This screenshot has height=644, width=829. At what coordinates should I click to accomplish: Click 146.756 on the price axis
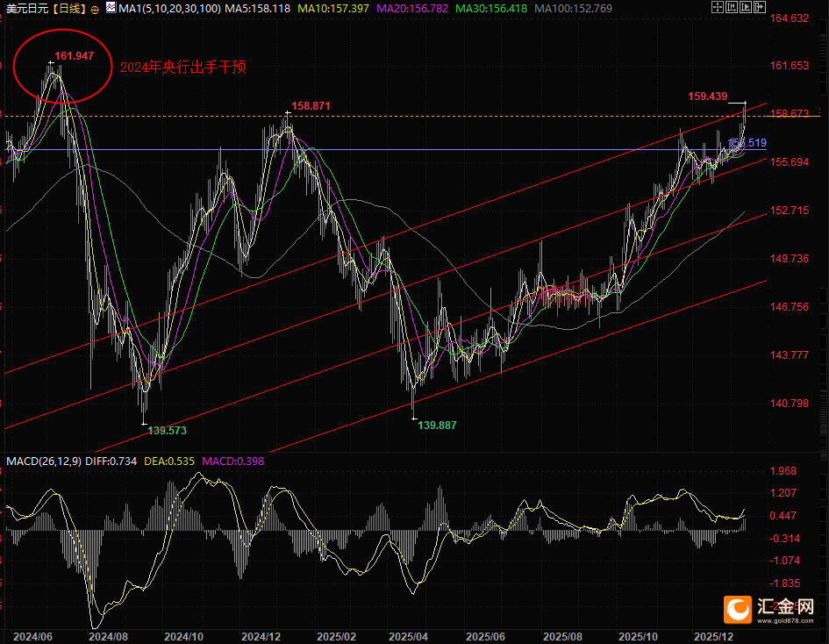pyautogui.click(x=789, y=307)
